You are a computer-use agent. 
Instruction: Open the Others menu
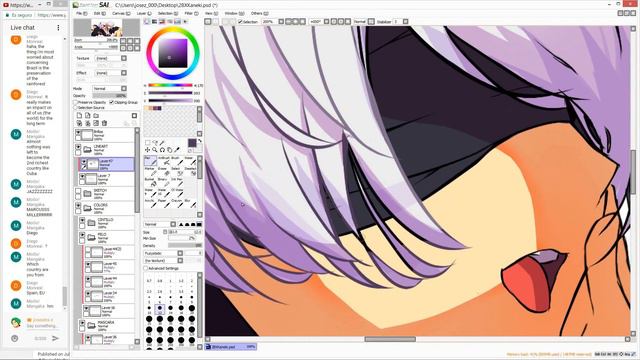(x=259, y=13)
